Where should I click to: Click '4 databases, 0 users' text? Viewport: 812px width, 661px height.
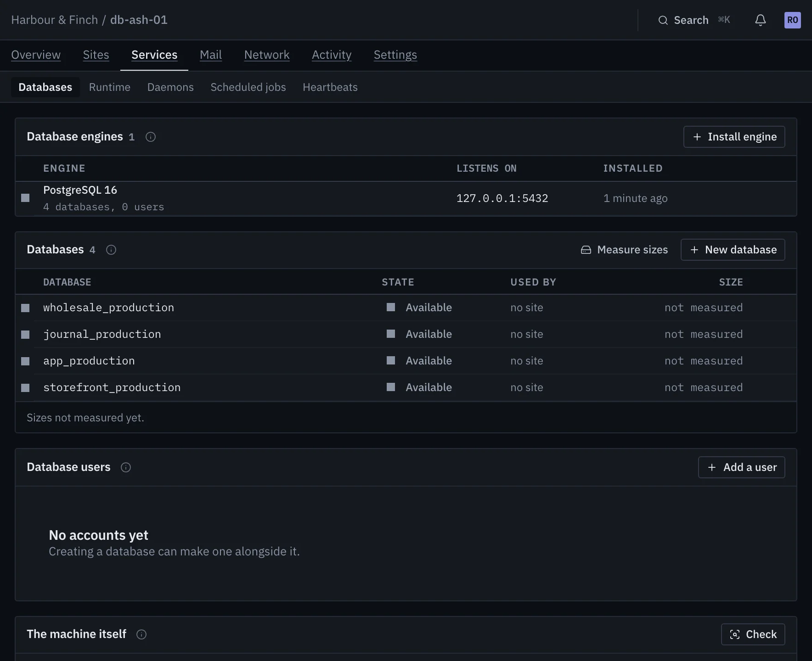(104, 207)
